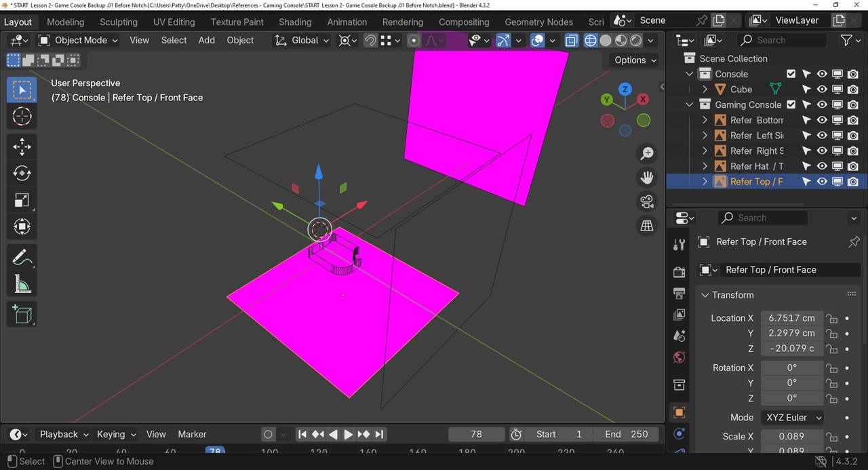
Task: Disable rendering for Refer Left Si camera icon
Action: 853,136
